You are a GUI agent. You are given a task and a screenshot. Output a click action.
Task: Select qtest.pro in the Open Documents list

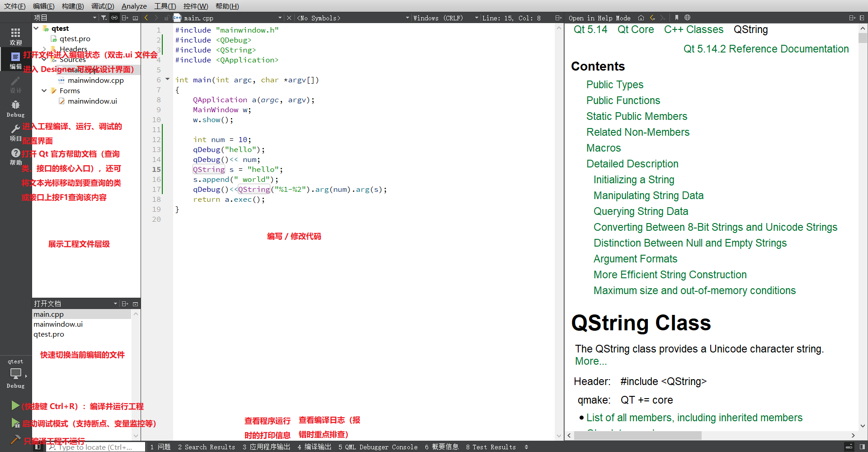49,334
